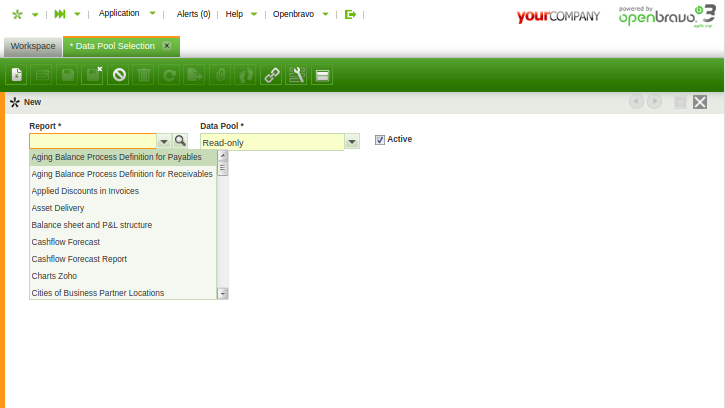Maximize the form view square icon
The width and height of the screenshot is (725, 408).
click(x=680, y=102)
